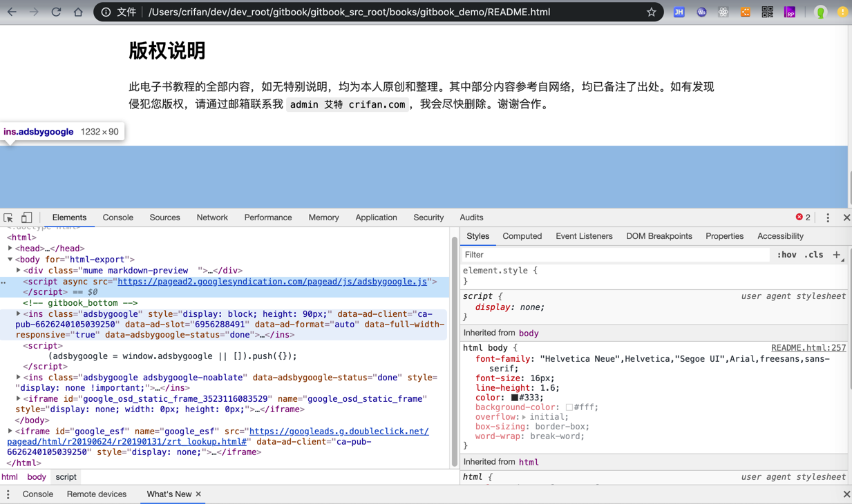Switch to the Console tab
Image resolution: width=852 pixels, height=504 pixels.
click(118, 217)
